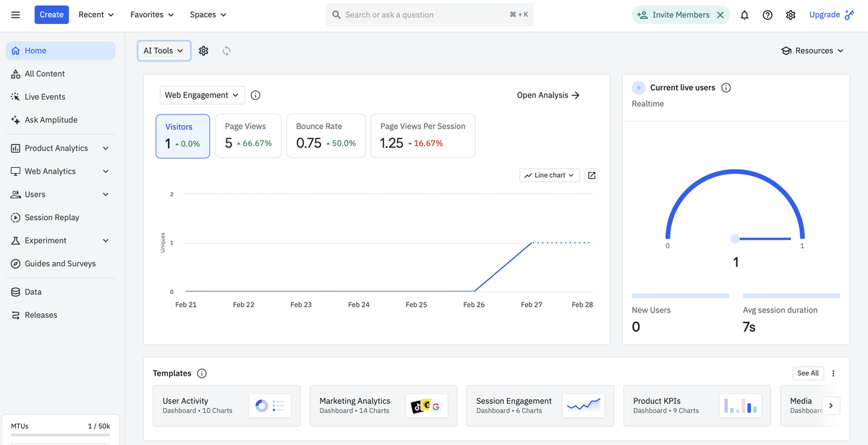Open the help question mark icon
Viewport: 868px width, 445px height.
click(x=767, y=14)
